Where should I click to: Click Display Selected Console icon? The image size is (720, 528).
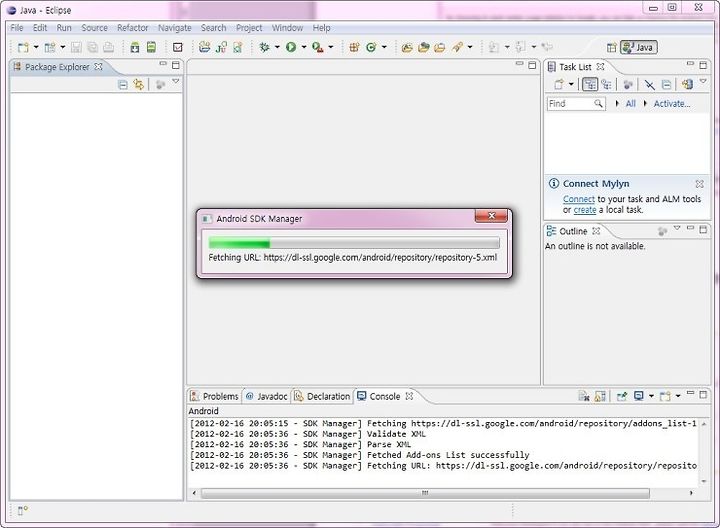pyautogui.click(x=639, y=396)
